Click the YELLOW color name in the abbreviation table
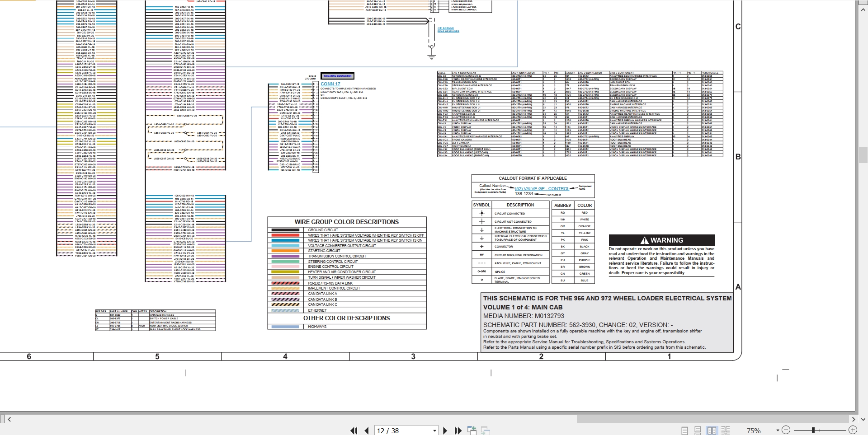Image resolution: width=868 pixels, height=435 pixels. 585,233
